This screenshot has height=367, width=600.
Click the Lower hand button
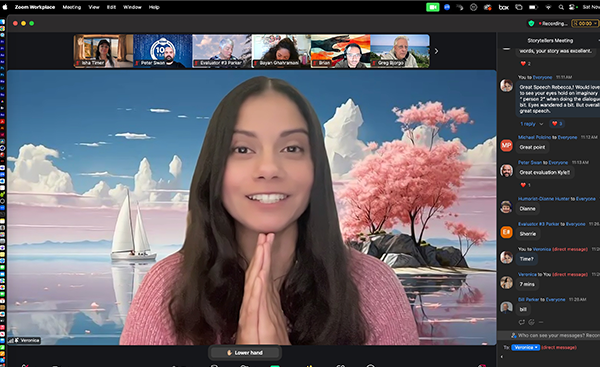click(245, 352)
